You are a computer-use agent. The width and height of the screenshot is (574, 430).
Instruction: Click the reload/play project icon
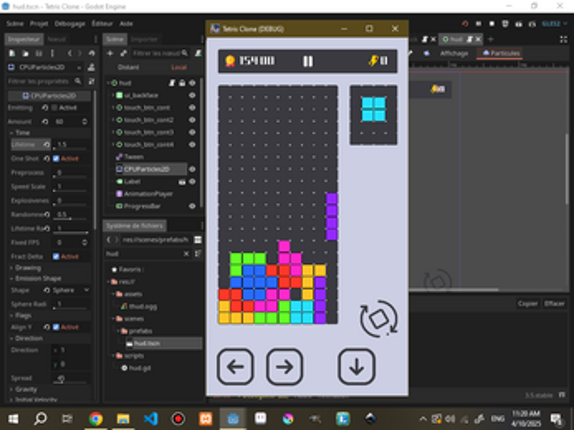coord(465,24)
